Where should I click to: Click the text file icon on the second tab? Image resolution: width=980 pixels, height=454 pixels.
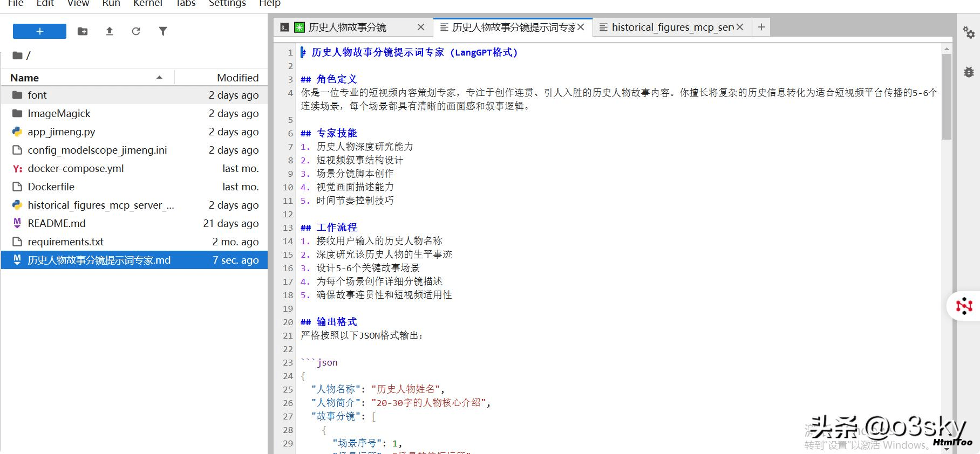click(x=444, y=27)
